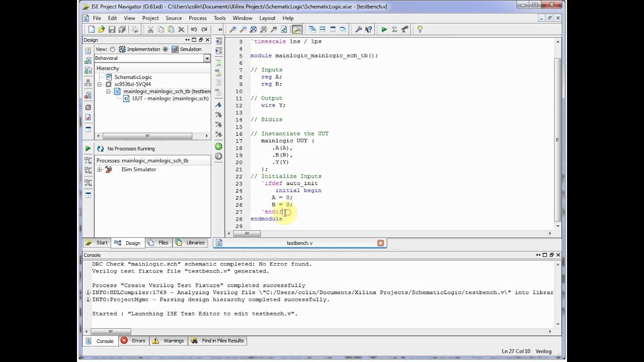This screenshot has width=644, height=362.
Task: Switch to the Start tab
Action: (x=97, y=243)
